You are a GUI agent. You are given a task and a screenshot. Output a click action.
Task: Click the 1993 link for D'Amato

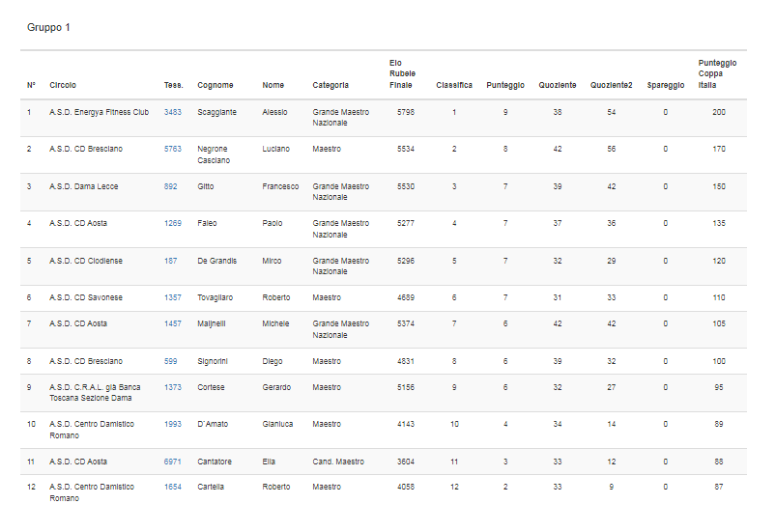173,424
